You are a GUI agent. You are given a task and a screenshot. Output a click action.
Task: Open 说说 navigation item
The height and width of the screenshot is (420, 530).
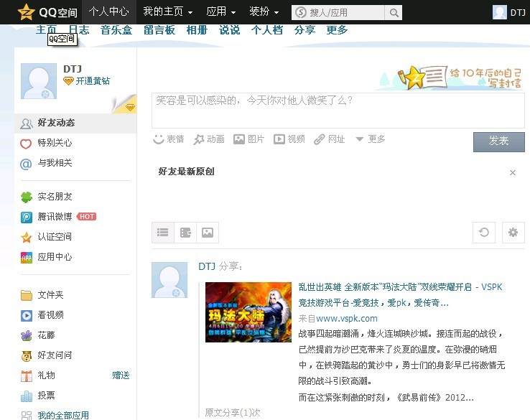tap(230, 30)
